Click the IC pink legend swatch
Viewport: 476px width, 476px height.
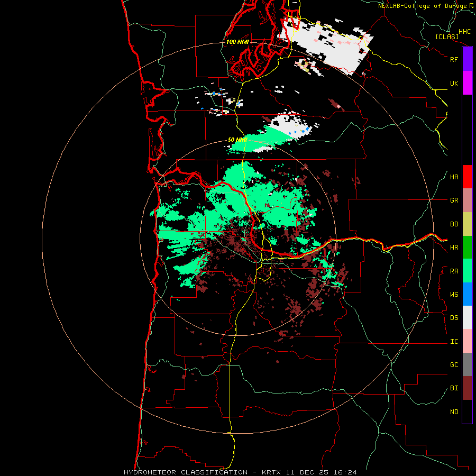(467, 341)
